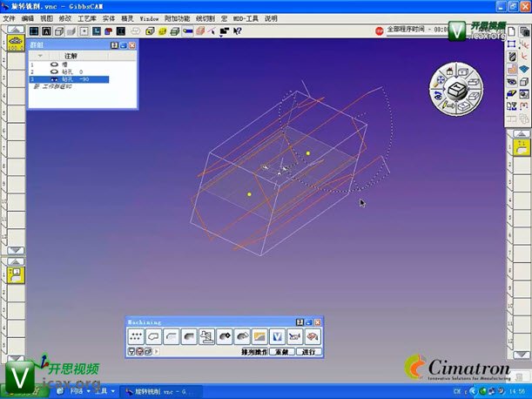Click the blue V icon in Machining palette
The height and width of the screenshot is (399, 532).
click(277, 336)
